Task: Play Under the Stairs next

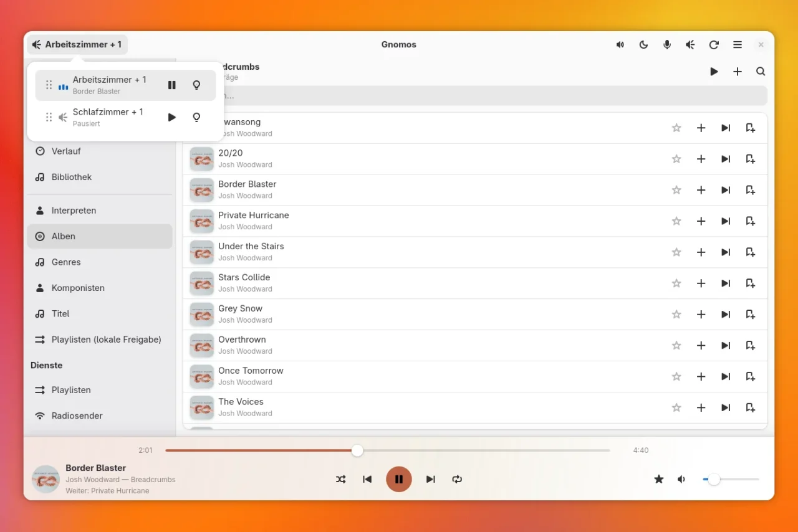Action: 726,252
